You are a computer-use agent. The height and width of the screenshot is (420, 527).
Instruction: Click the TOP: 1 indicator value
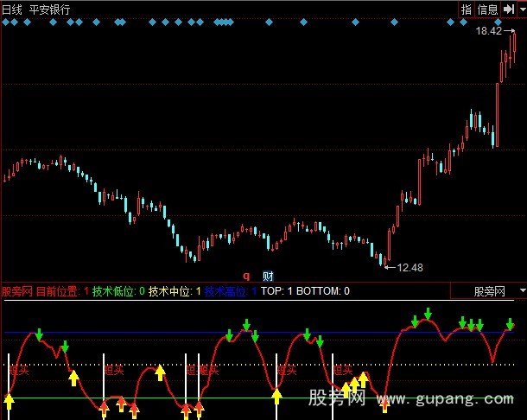pos(276,292)
